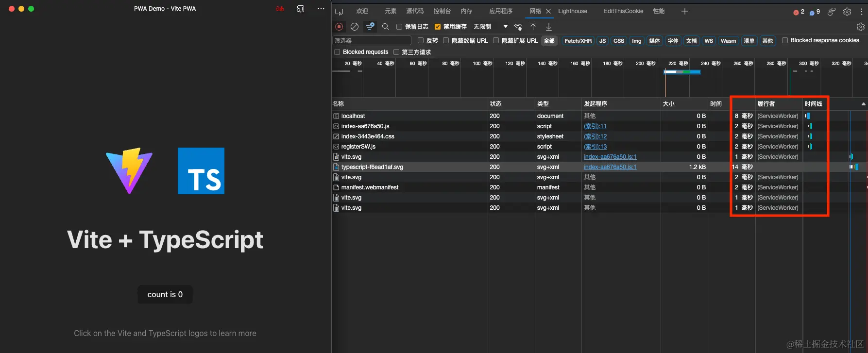Image resolution: width=868 pixels, height=353 pixels.
Task: Switch to the 控制台 tab
Action: click(442, 11)
